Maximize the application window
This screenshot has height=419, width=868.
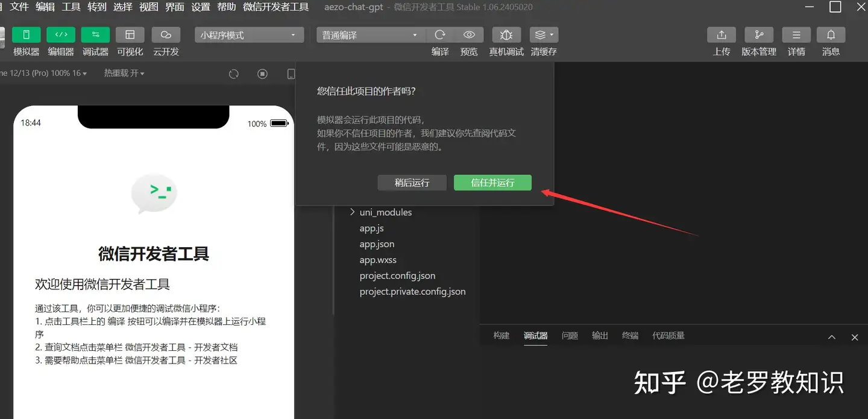(x=835, y=7)
